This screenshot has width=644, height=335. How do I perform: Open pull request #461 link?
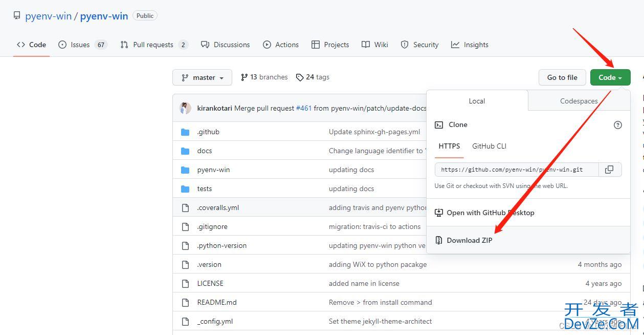(304, 108)
